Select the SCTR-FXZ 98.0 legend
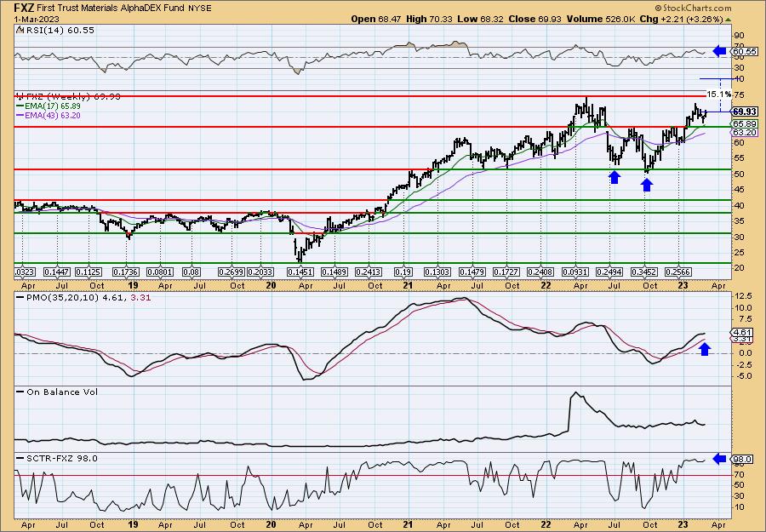Viewport: 766px width, 532px height. click(x=57, y=458)
